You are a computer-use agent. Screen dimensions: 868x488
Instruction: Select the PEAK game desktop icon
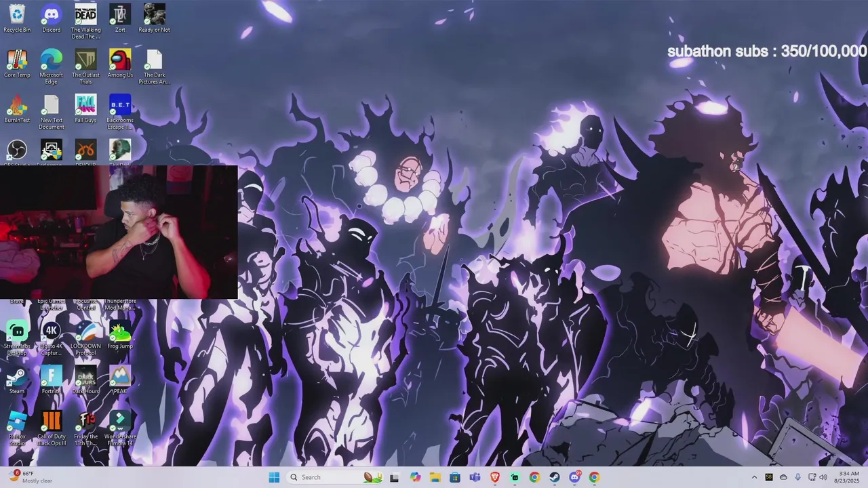120,380
